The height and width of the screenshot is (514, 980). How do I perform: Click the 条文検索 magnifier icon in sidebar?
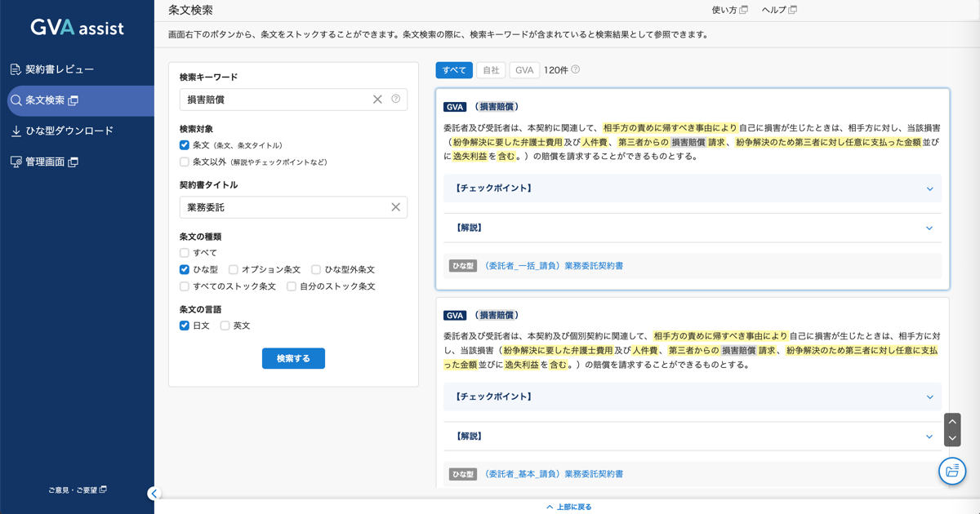coord(16,100)
